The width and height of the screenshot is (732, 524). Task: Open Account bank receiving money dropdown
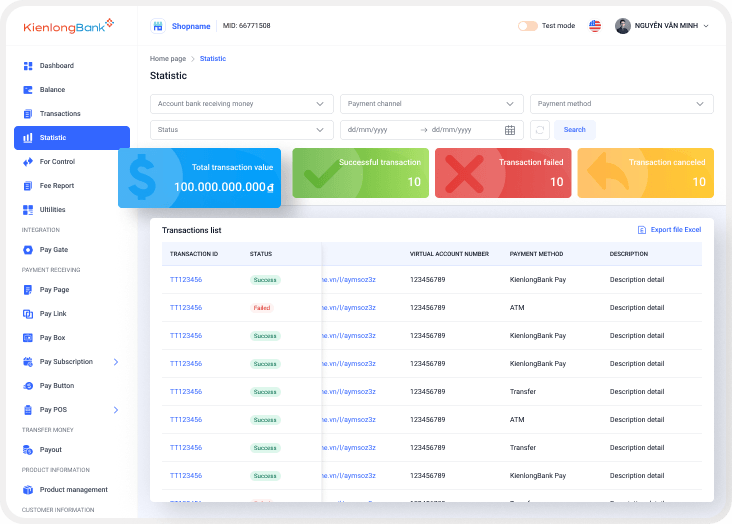click(242, 104)
